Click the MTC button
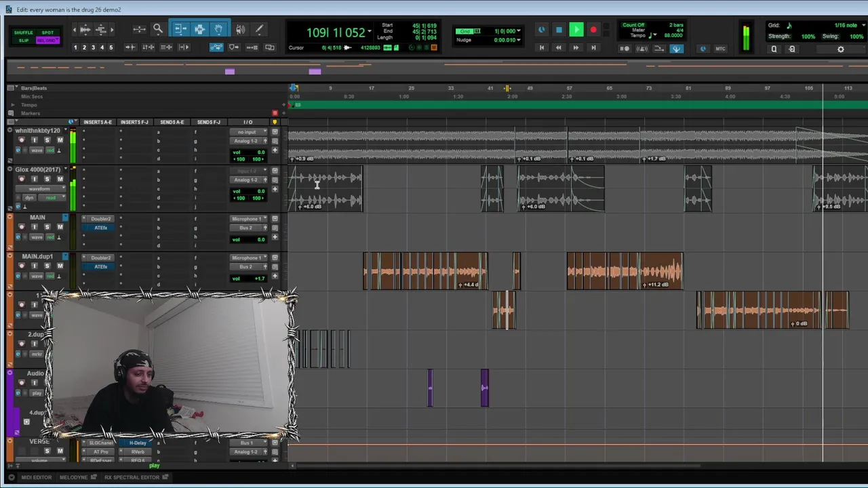 pos(720,49)
